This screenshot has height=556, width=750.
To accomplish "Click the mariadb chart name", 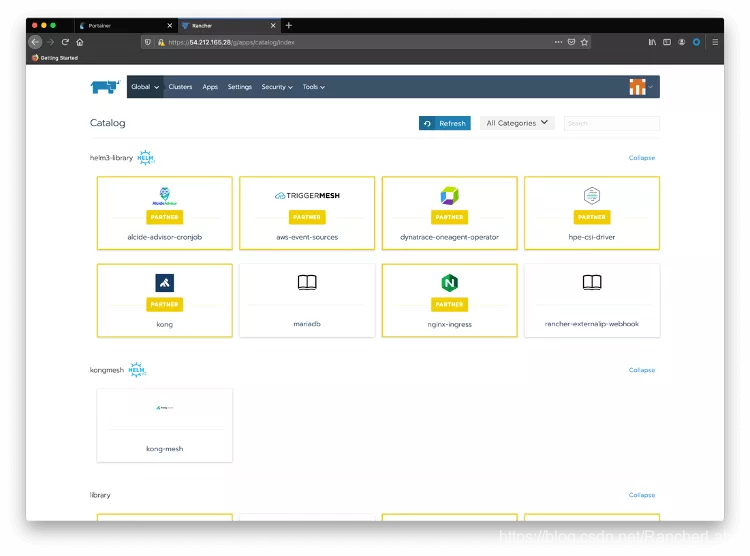I will [307, 324].
